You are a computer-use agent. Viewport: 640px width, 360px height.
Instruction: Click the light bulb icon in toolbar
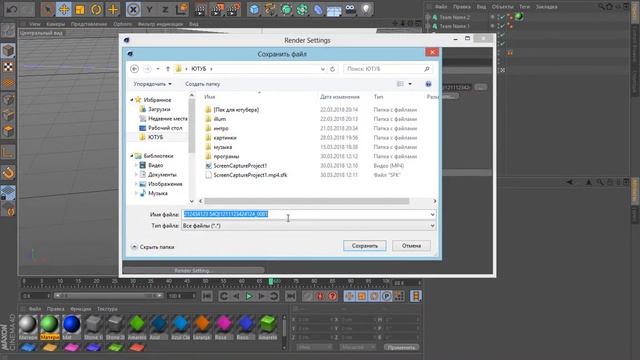point(366,9)
